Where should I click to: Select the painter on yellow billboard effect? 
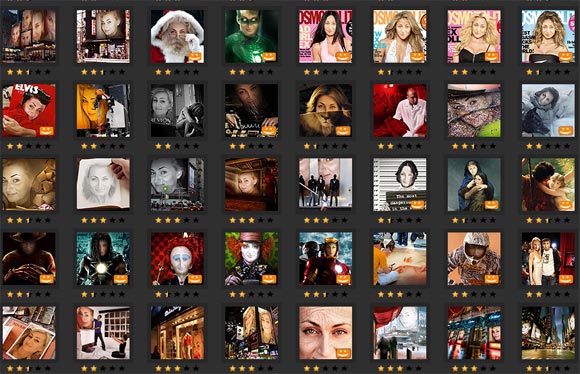pyautogui.click(x=103, y=110)
